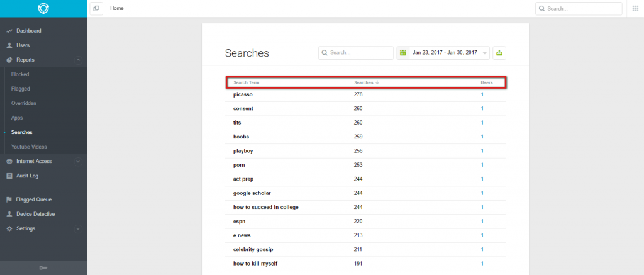The image size is (644, 275).
Task: Click the Device Detective person icon
Action: (9, 214)
